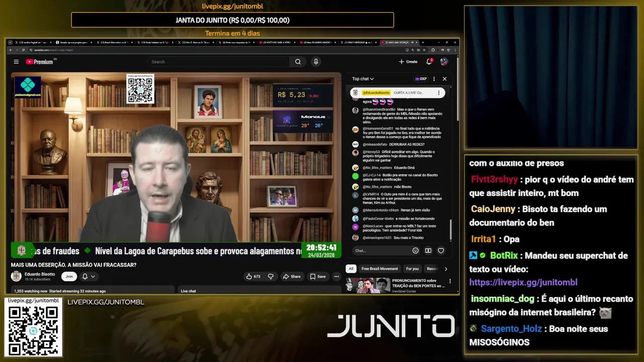The width and height of the screenshot is (644, 362).
Task: Select the All suggestions chip
Action: [x=351, y=268]
